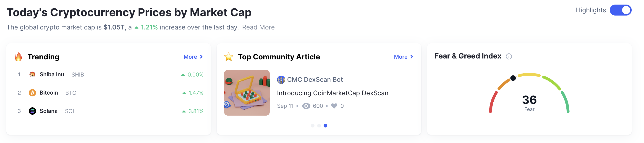Click the Trending fire icon
Image resolution: width=644 pixels, height=143 pixels.
[18, 57]
